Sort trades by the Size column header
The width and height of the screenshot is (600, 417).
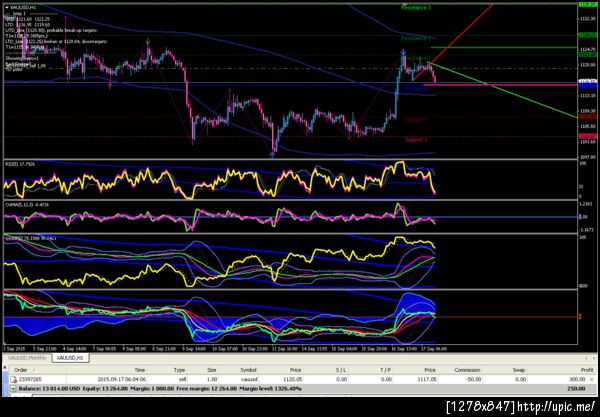pyautogui.click(x=212, y=370)
